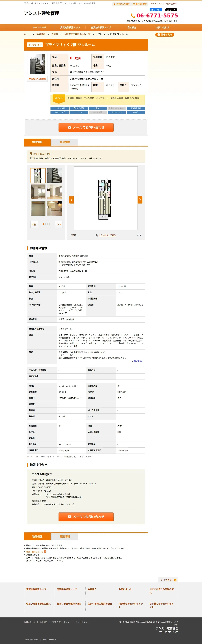Show previous photo with left arrow

tap(71, 200)
